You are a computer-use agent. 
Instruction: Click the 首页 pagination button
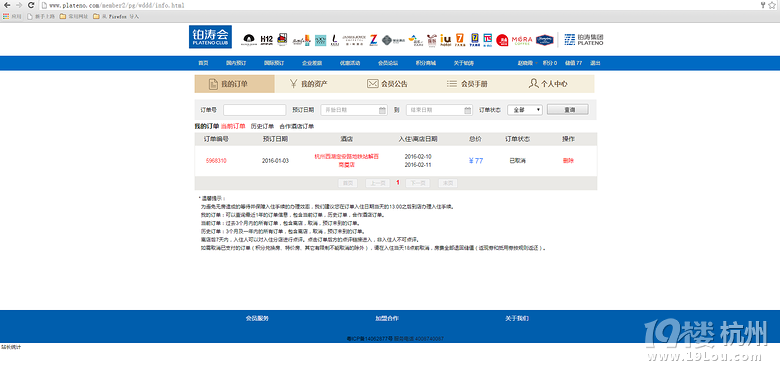pos(348,183)
